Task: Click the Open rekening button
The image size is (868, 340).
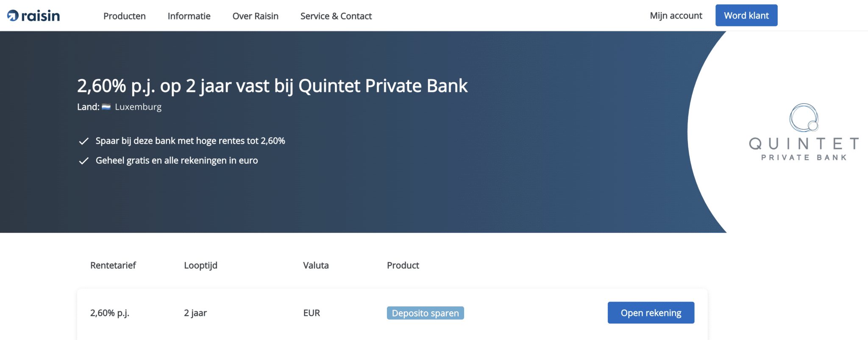Action: point(651,312)
